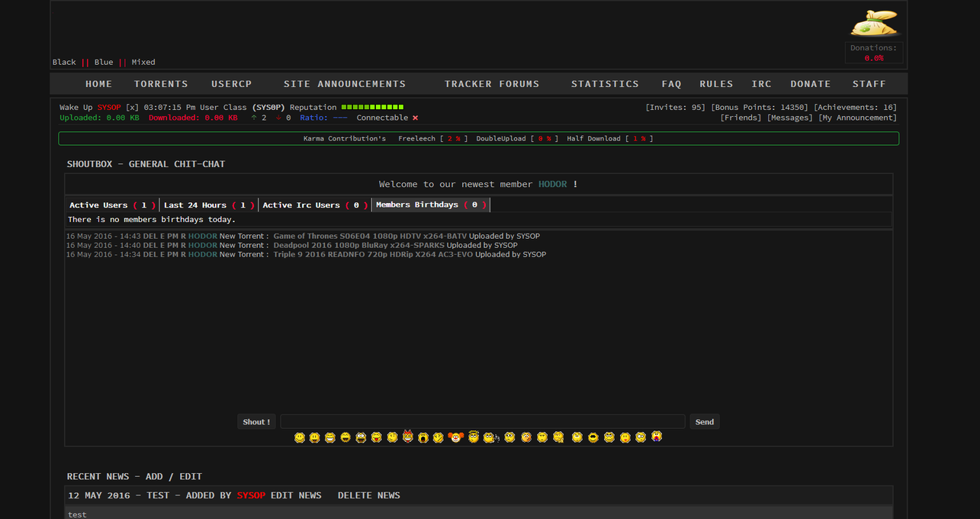Image resolution: width=980 pixels, height=519 pixels.
Task: Dismiss the status bar with [x]
Action: pyautogui.click(x=132, y=108)
